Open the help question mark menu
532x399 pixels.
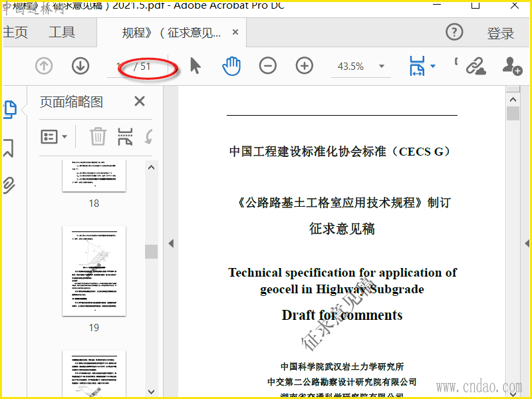(x=454, y=32)
